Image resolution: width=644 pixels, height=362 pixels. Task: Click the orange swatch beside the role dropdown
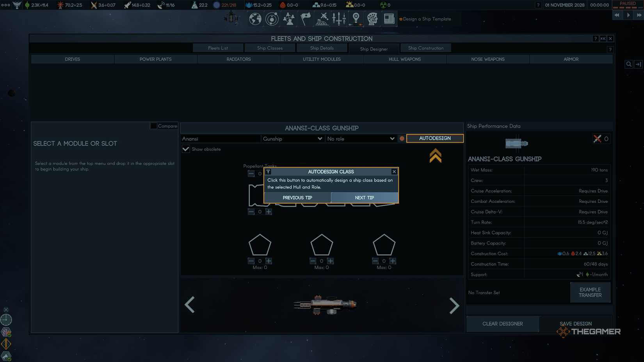pos(402,138)
